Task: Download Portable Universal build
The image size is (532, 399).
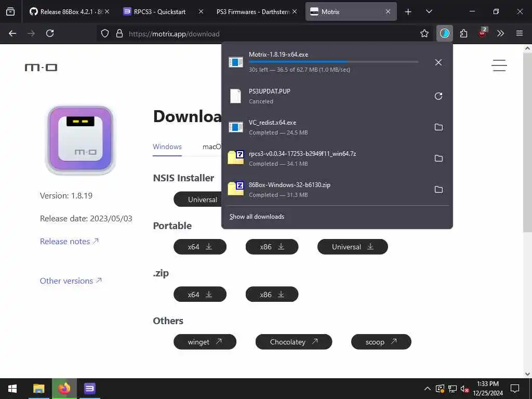Action: coord(353,247)
